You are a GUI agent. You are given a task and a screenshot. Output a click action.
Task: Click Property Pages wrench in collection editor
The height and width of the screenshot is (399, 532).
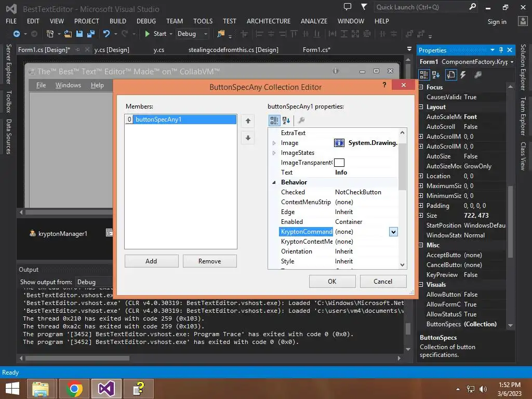tap(301, 120)
